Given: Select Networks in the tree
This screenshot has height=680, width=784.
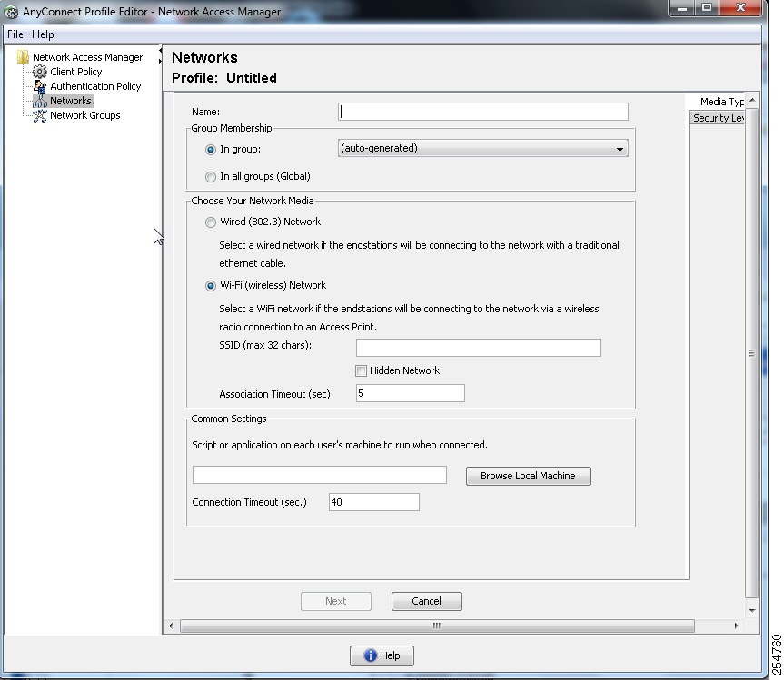Looking at the screenshot, I should coord(71,101).
